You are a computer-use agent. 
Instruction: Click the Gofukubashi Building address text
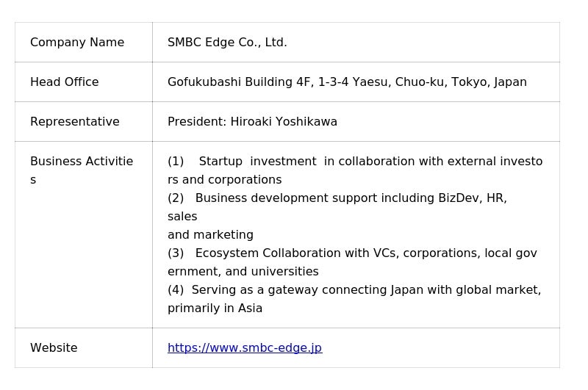coord(347,82)
